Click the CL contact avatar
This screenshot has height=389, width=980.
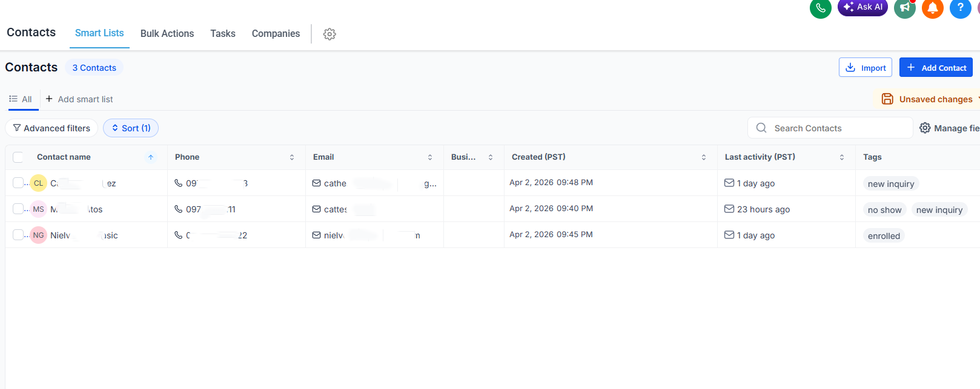pos(39,183)
